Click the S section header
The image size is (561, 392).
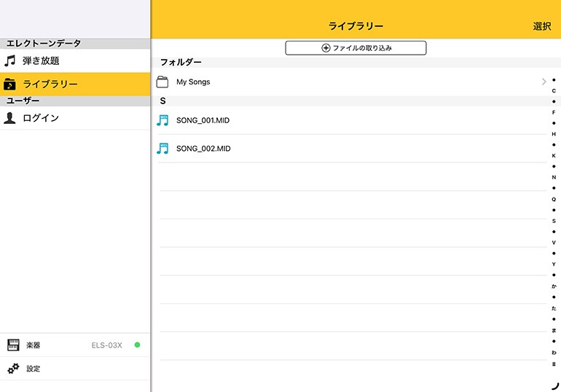162,101
